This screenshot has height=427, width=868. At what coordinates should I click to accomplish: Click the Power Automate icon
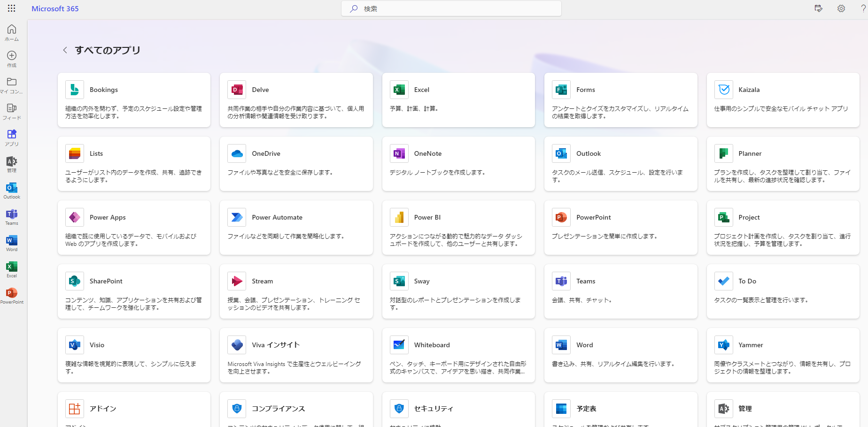tap(237, 217)
